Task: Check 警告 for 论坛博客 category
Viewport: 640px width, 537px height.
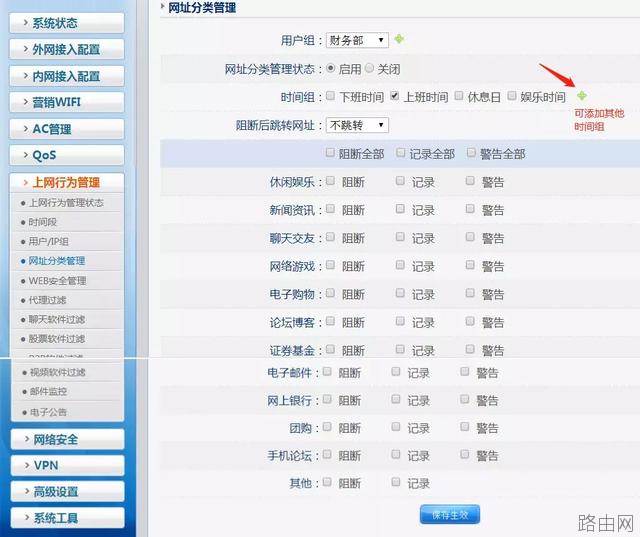Action: tap(470, 321)
